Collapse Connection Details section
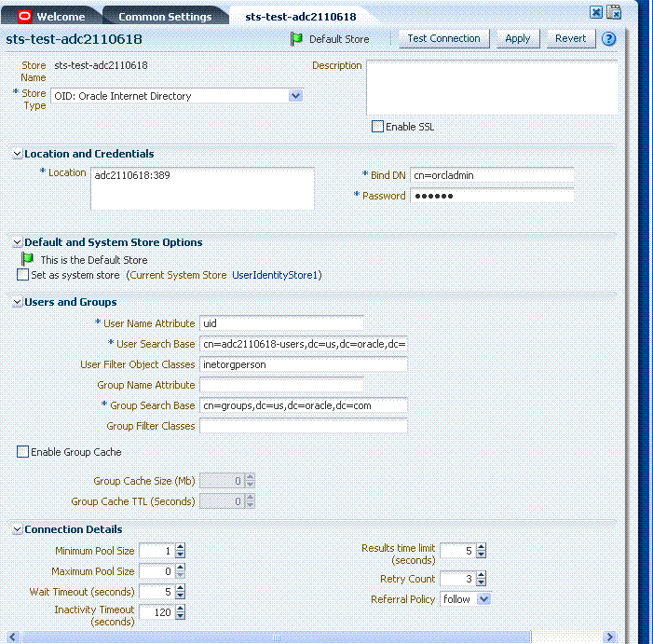The height and width of the screenshot is (644, 653). coord(17,529)
